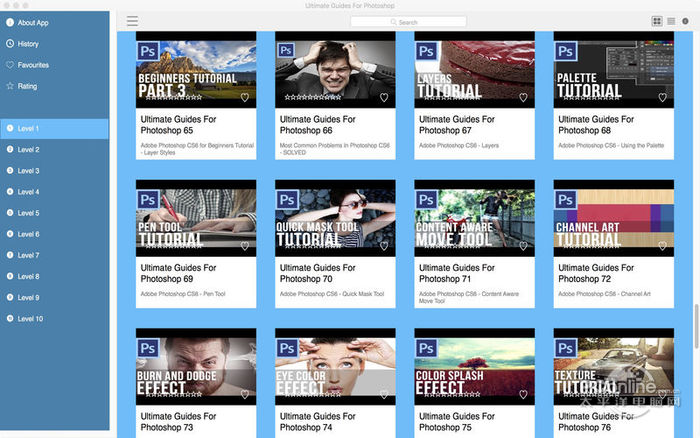The height and width of the screenshot is (438, 700).
Task: Click title Ultimate Guides For Photoshop 72
Action: tap(596, 273)
